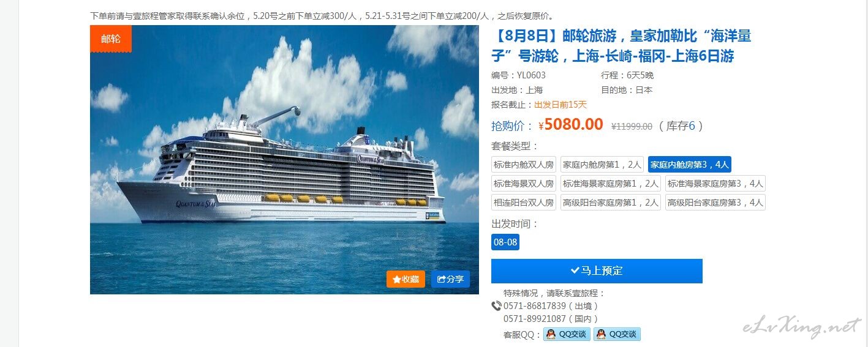Click the second QQ交谈 penguin icon
The image size is (868, 347).
click(601, 334)
